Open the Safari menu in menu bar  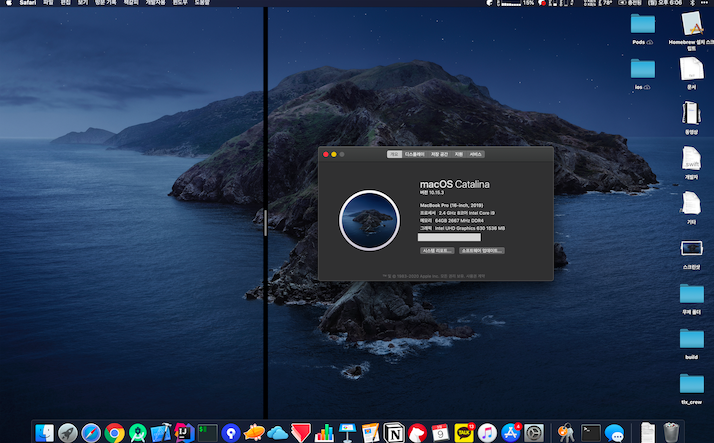click(x=27, y=4)
